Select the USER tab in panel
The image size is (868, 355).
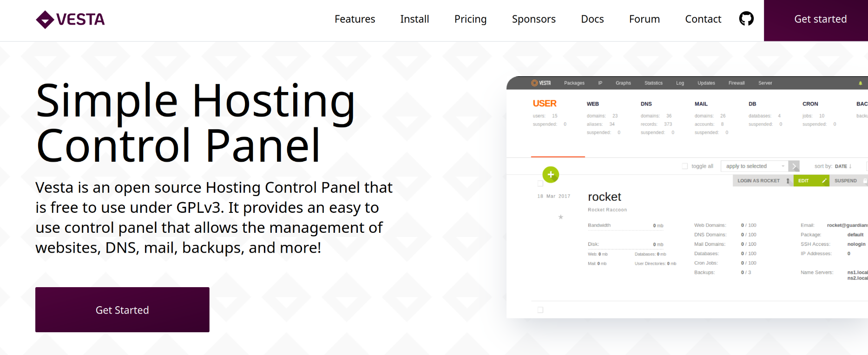(x=545, y=104)
